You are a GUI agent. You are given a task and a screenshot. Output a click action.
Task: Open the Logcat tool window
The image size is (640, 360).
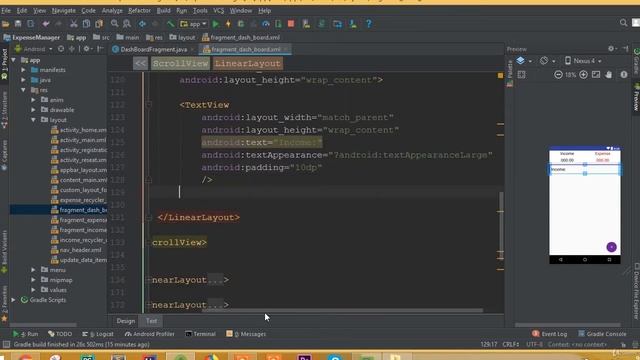point(98,334)
